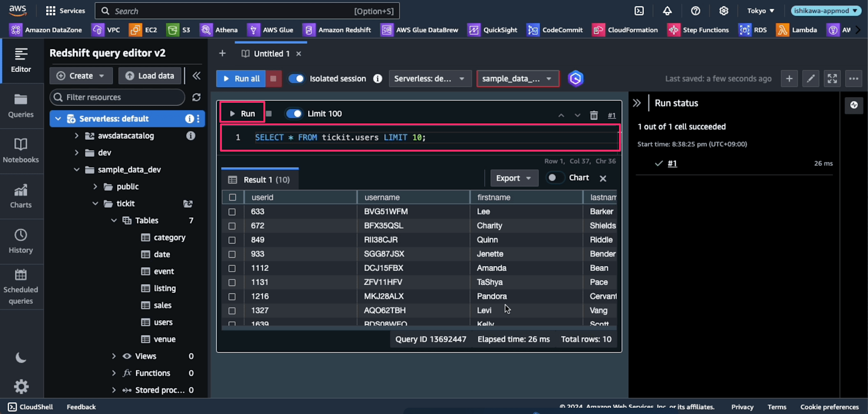Image resolution: width=868 pixels, height=414 pixels.
Task: Open Amazon DataZone shortcut
Action: [46, 30]
